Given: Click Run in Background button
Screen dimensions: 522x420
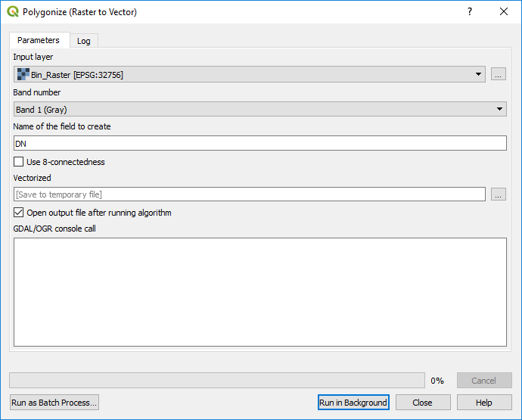Looking at the screenshot, I should [353, 403].
